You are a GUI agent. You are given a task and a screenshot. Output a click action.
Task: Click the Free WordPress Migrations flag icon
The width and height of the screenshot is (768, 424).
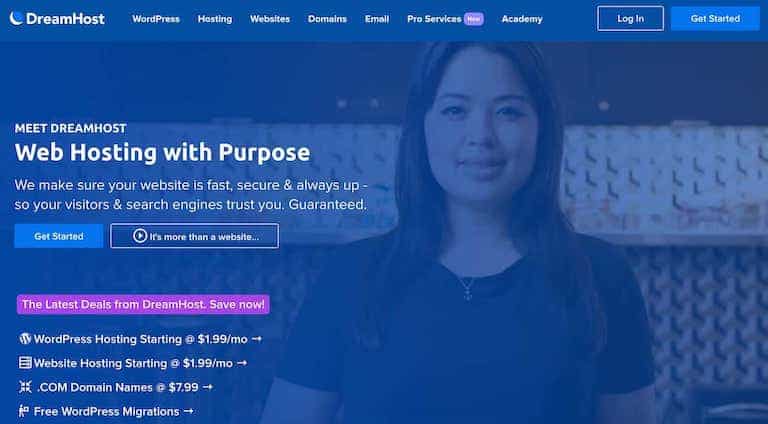point(24,411)
